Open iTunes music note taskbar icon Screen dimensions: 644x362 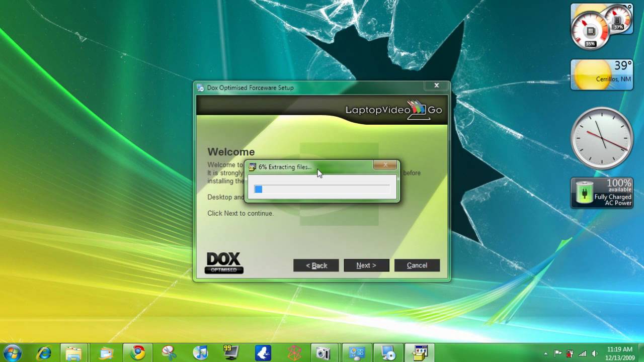(x=200, y=353)
